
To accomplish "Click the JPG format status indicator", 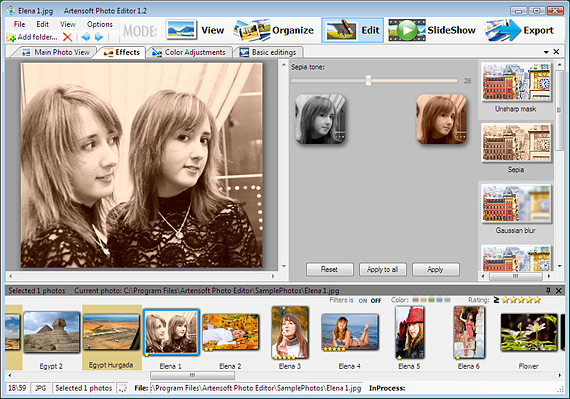I will click(40, 388).
